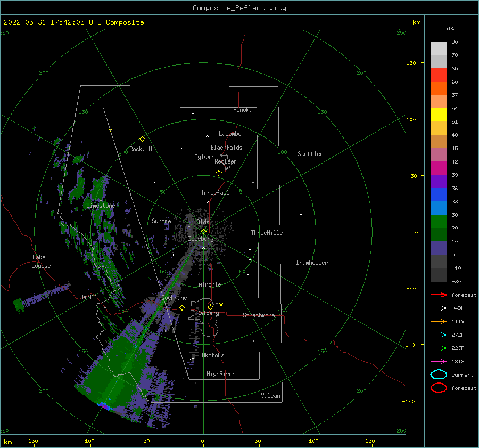Click the Airdrie town label
The image size is (479, 448).
[x=210, y=284]
